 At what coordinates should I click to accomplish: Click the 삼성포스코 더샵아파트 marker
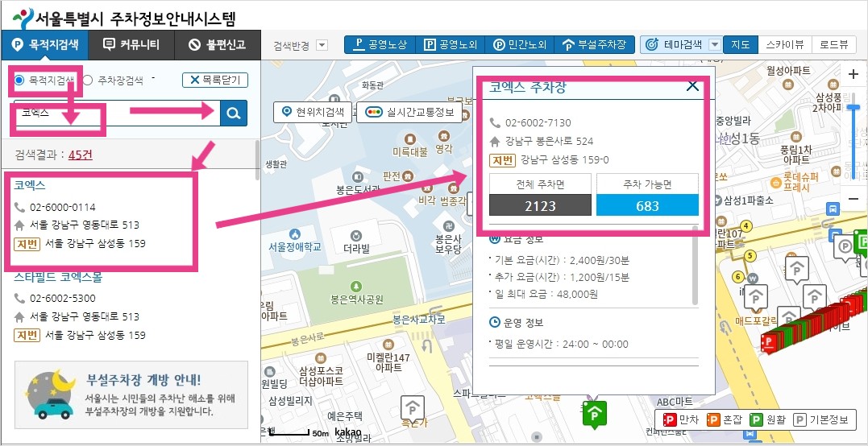click(321, 357)
